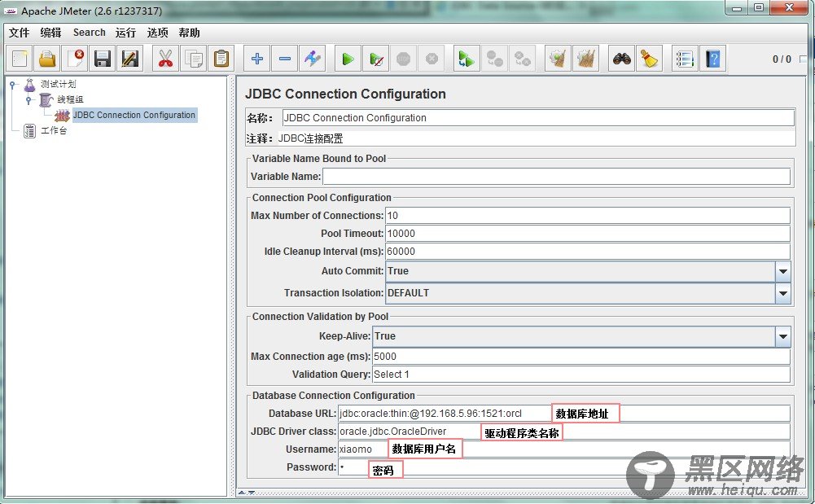Create a new test plan via toolbar icon

[x=20, y=58]
